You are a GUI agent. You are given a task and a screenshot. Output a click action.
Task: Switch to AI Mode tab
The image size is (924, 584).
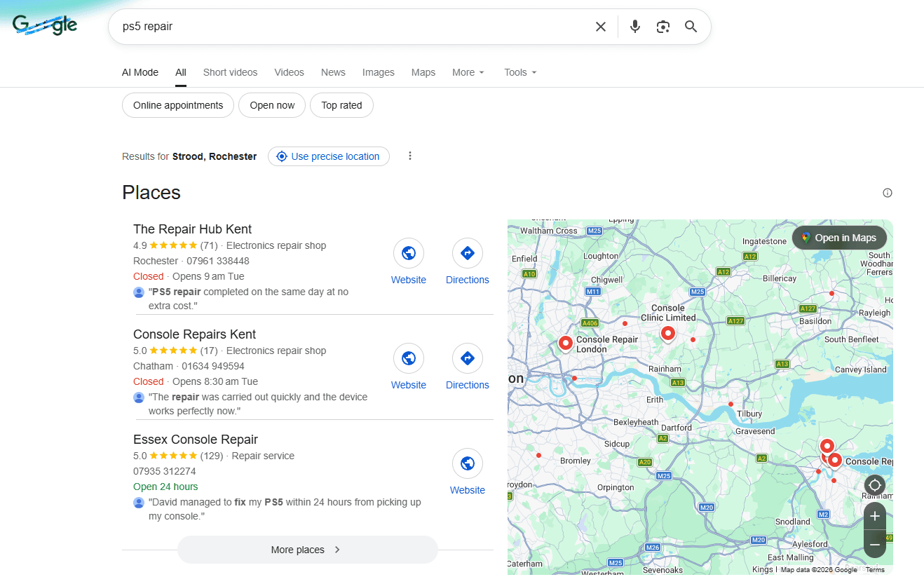[x=140, y=72]
